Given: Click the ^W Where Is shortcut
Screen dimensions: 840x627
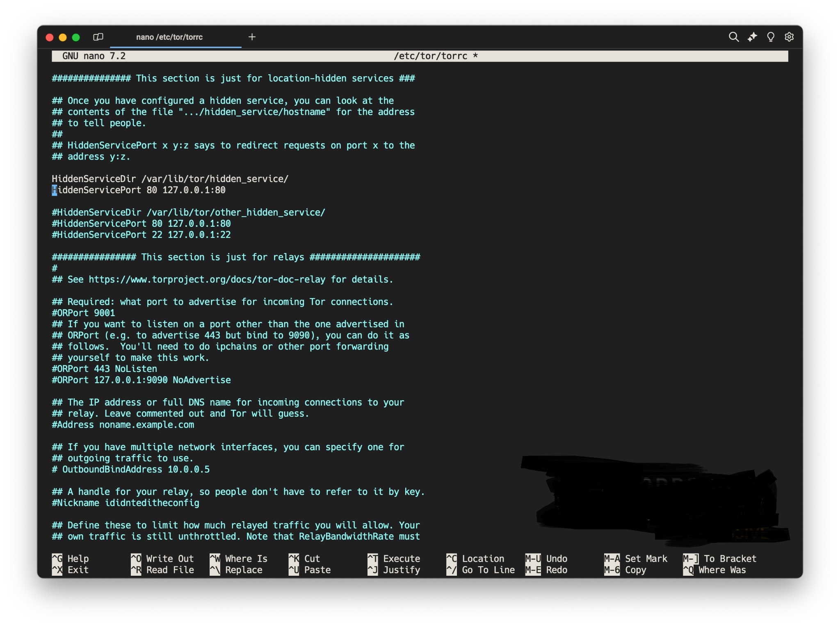Looking at the screenshot, I should point(239,559).
